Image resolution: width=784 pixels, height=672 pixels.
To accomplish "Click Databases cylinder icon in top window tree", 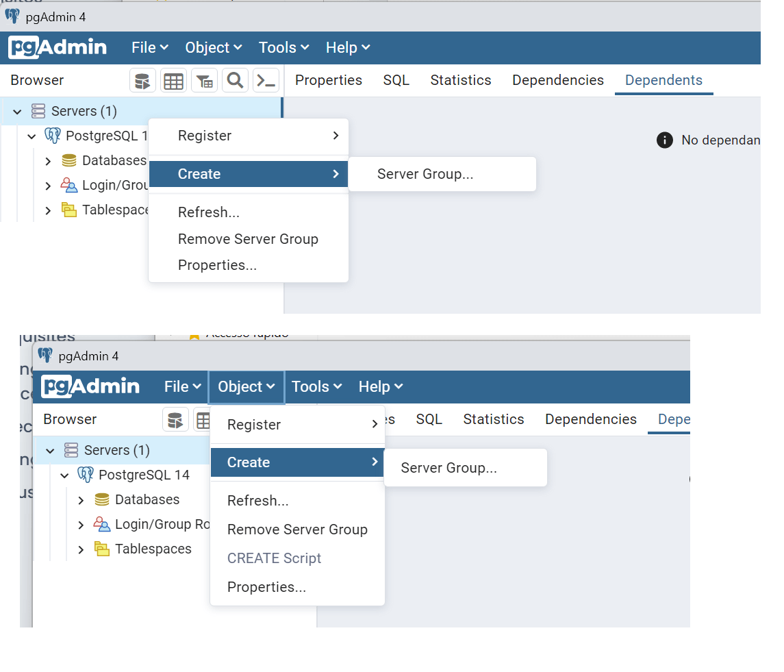I will pos(69,160).
